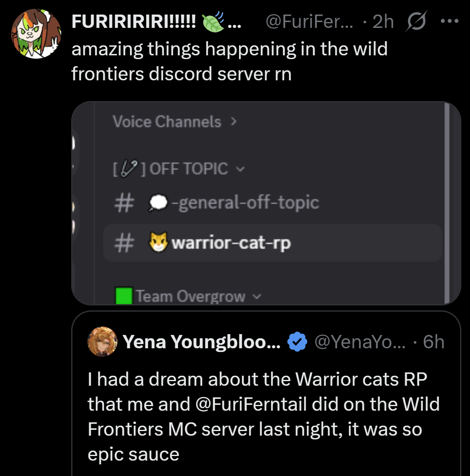
Task: Click Yena Youngblood's small avatar
Action: click(x=102, y=342)
